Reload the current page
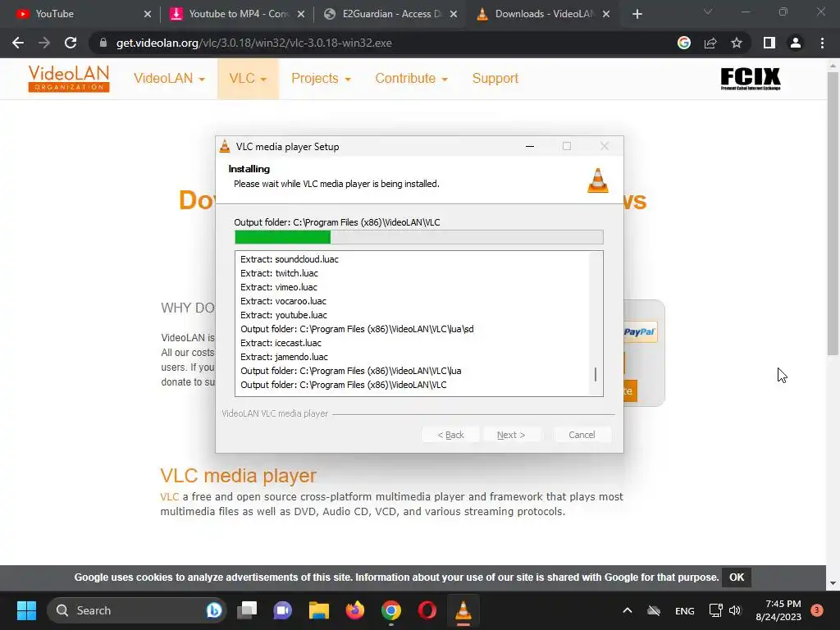This screenshot has width=840, height=630. tap(71, 43)
